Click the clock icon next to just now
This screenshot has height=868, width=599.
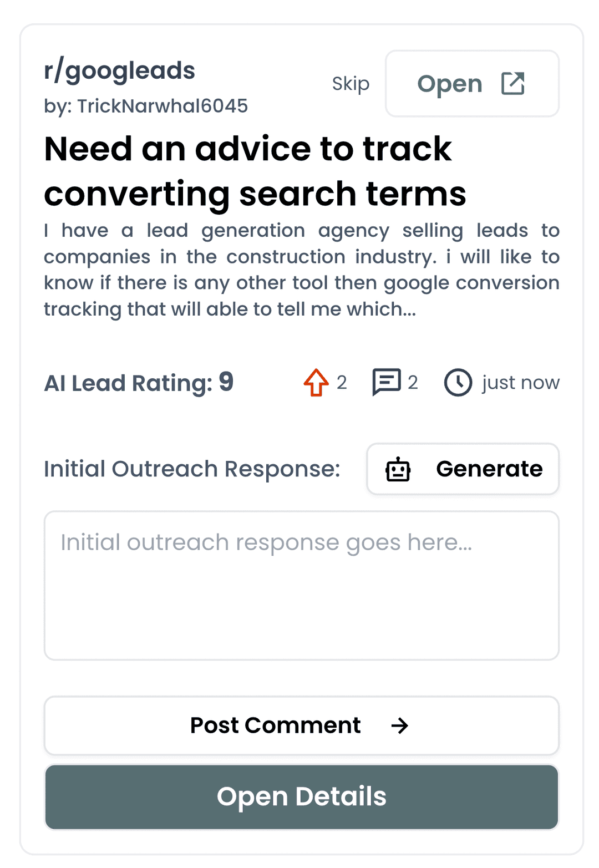pyautogui.click(x=458, y=383)
